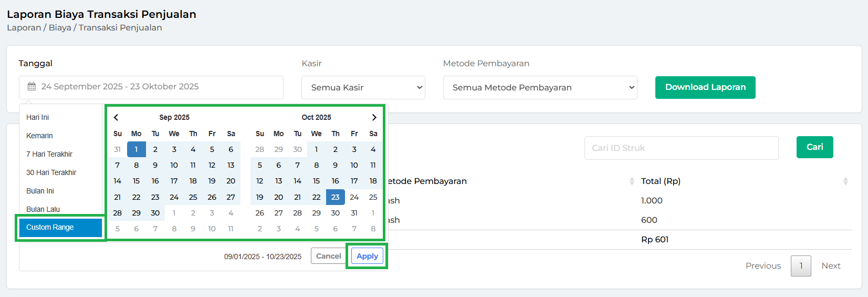
Task: Click the calendar icon in date field
Action: [x=32, y=87]
